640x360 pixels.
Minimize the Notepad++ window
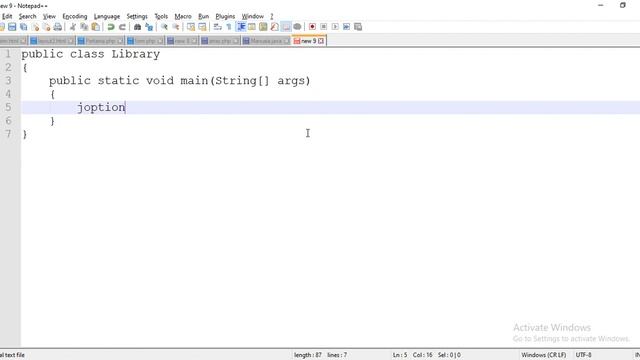pyautogui.click(x=601, y=5)
